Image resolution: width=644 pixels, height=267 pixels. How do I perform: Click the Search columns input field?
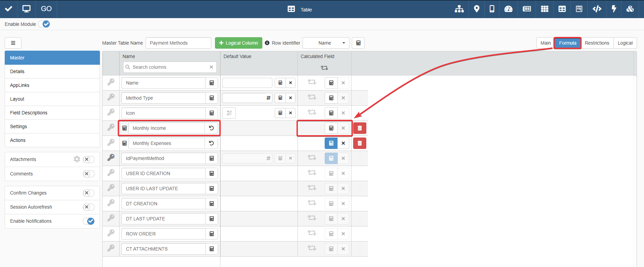170,67
